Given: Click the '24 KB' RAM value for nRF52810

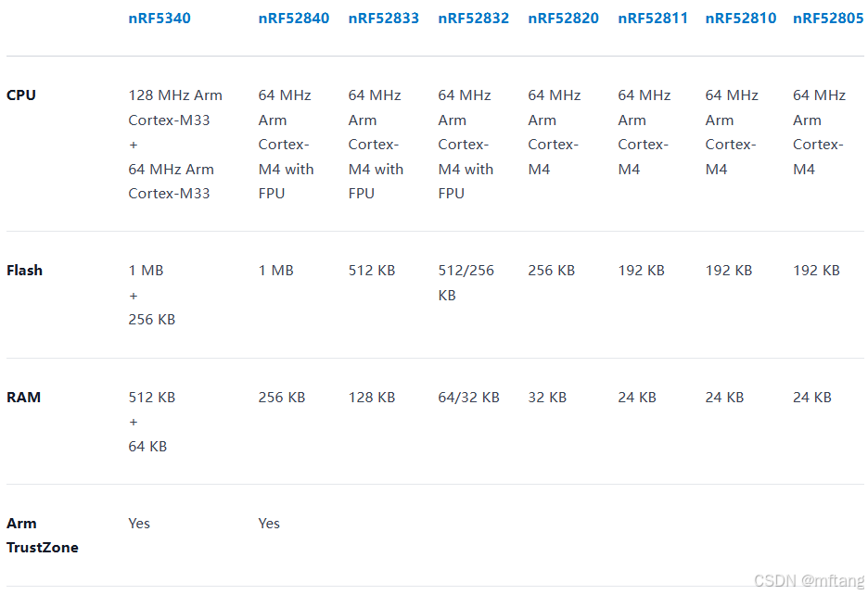Looking at the screenshot, I should point(724,397).
